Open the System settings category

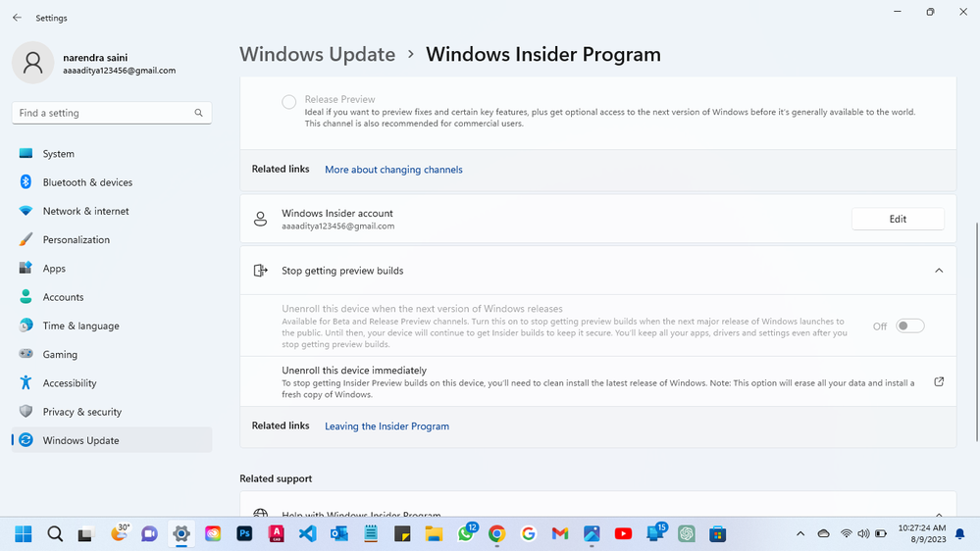111,154
